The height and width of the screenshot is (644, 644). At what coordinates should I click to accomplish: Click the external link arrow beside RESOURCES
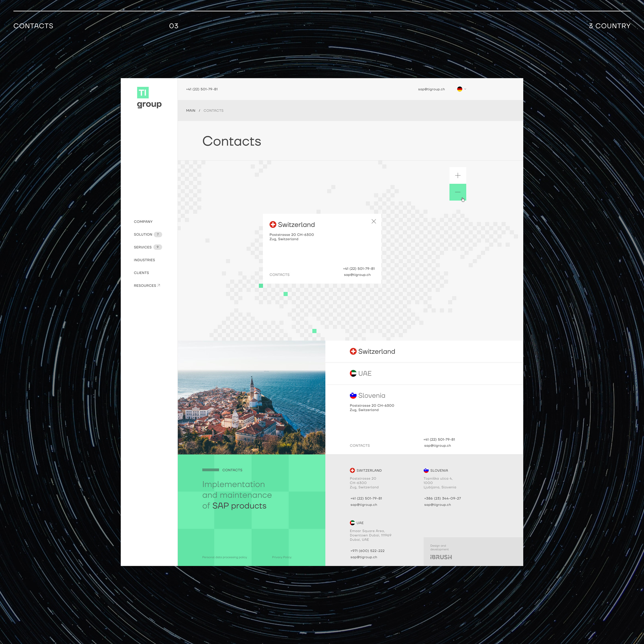tap(159, 285)
